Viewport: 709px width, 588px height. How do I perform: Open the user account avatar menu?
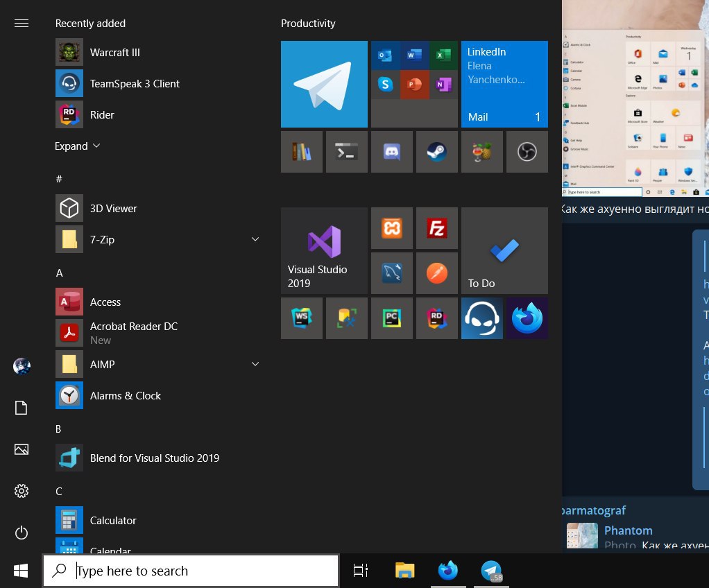(x=22, y=366)
